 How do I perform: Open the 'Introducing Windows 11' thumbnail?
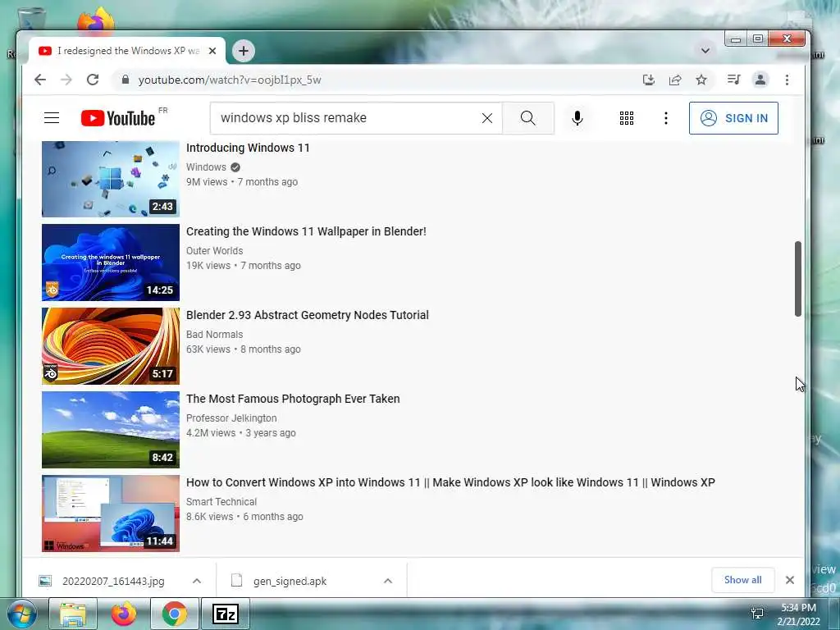tap(111, 179)
